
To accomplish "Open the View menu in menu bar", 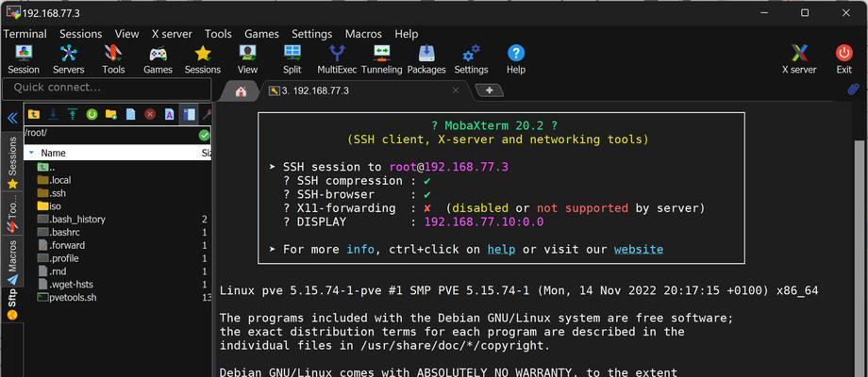I will 126,34.
